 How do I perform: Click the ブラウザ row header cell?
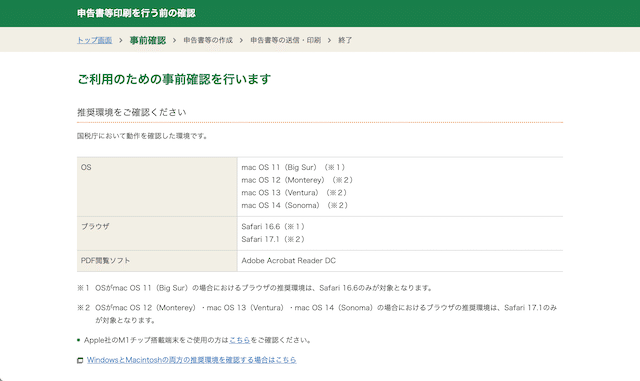pyautogui.click(x=157, y=233)
